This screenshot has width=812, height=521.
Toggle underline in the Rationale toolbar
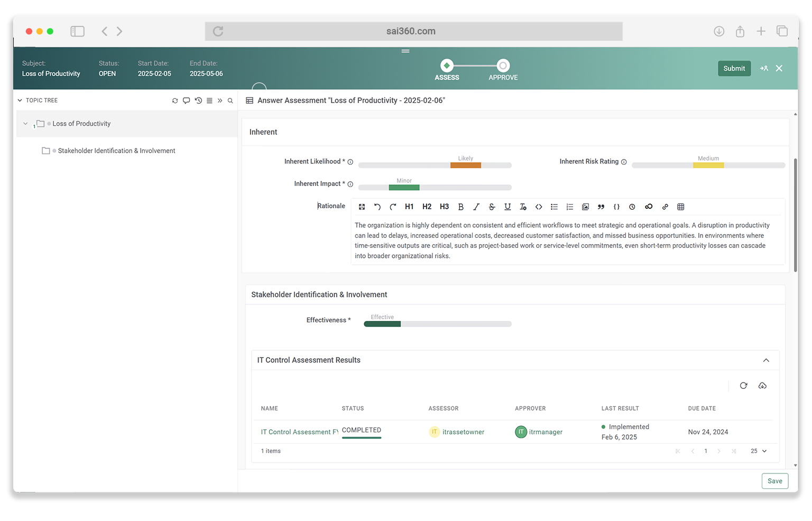click(508, 207)
